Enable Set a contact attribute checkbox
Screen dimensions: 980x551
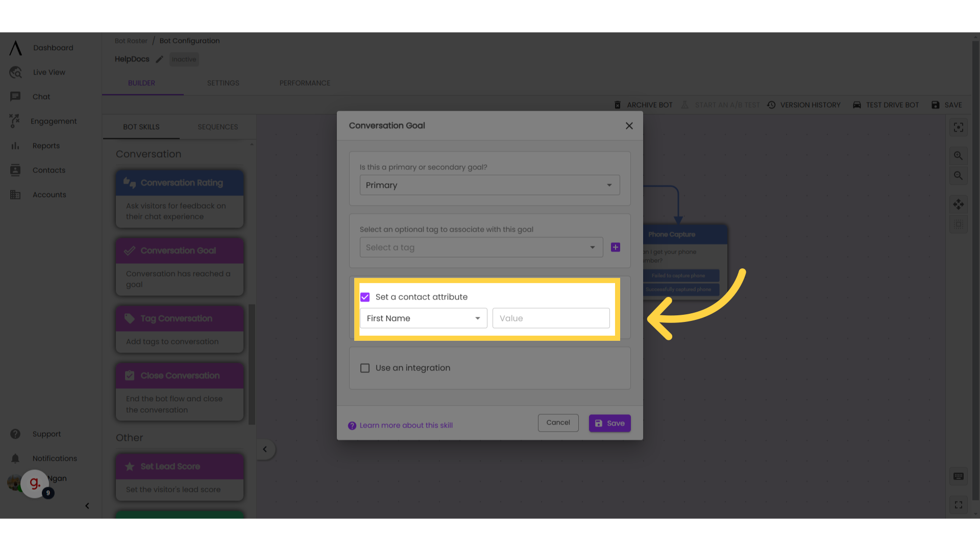365,297
